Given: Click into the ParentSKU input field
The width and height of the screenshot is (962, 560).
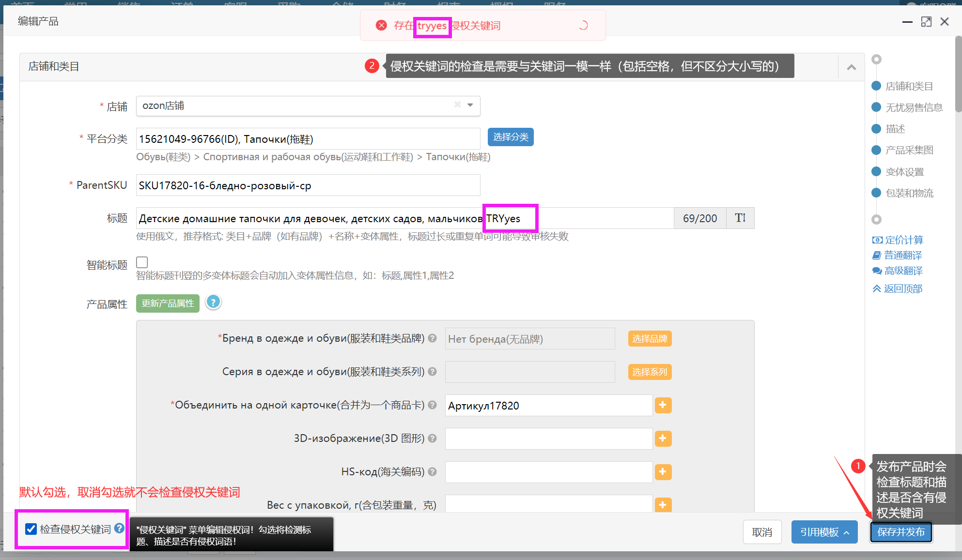Looking at the screenshot, I should (x=308, y=185).
